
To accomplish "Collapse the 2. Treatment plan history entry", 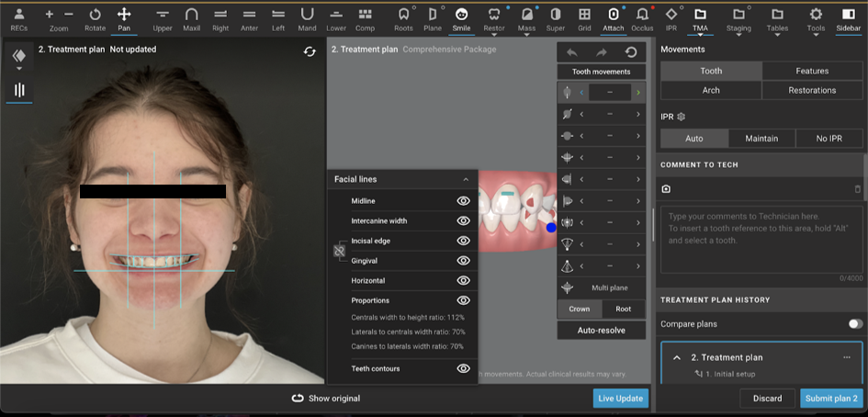I will pyautogui.click(x=677, y=357).
